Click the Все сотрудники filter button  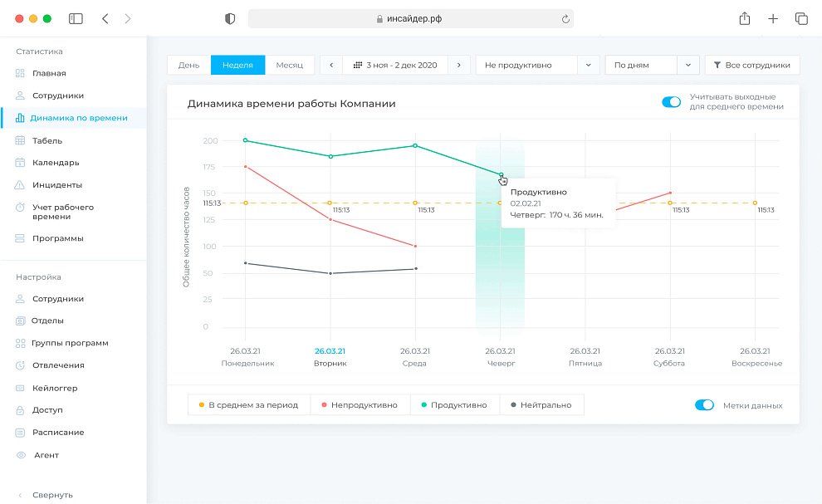pos(752,65)
